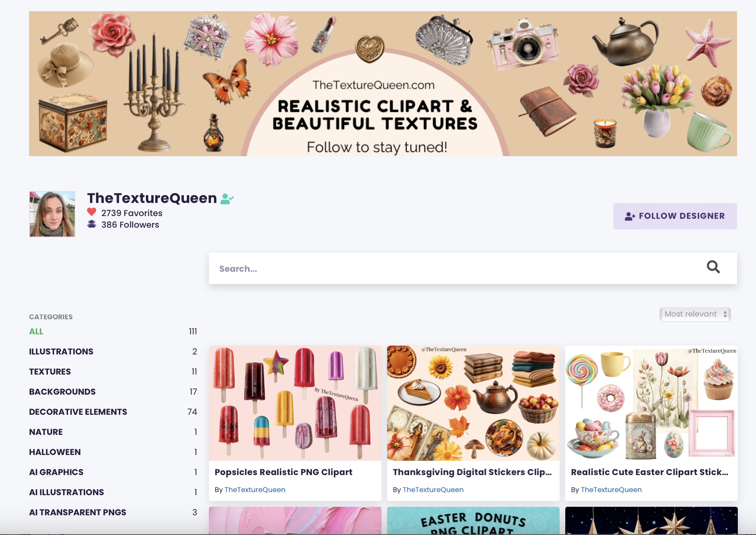The height and width of the screenshot is (535, 756).
Task: Click Realistic Cute Easter Clipart title
Action: click(649, 472)
